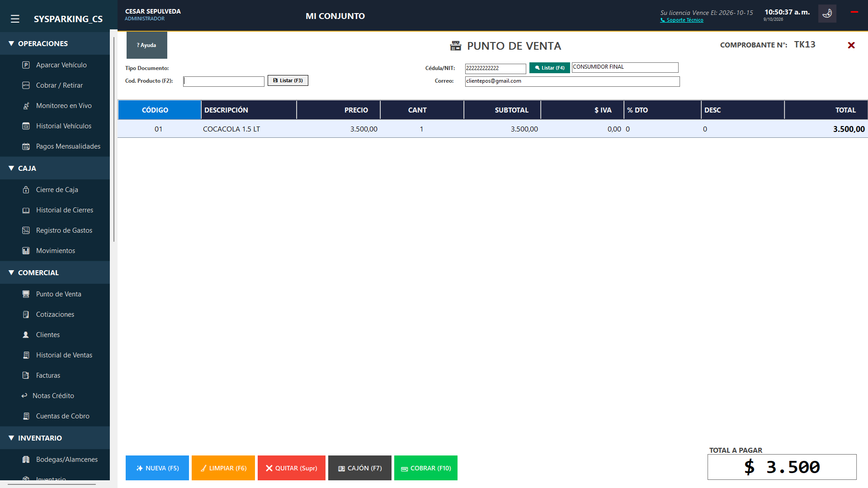Click the Facturas icon
Screen dimensions: 868x488
tap(26, 375)
